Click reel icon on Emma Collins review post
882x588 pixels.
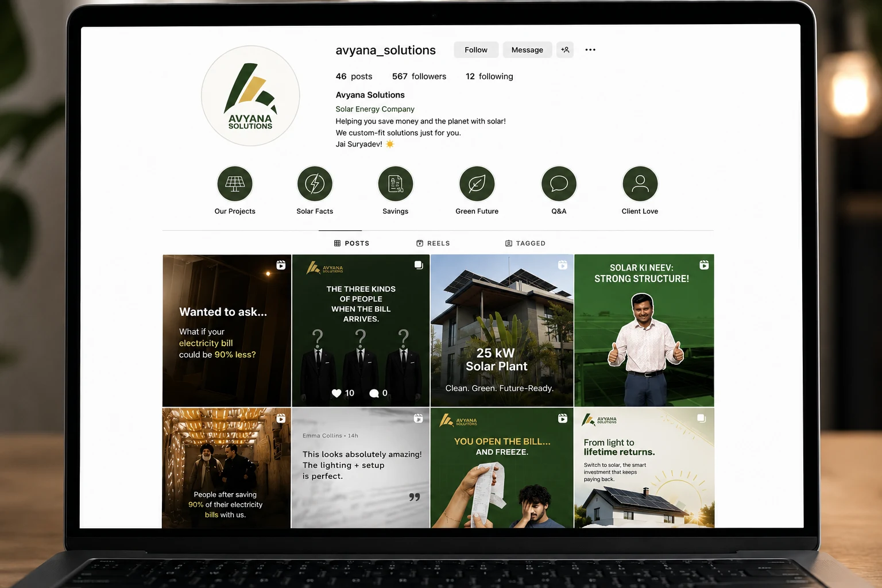click(419, 419)
